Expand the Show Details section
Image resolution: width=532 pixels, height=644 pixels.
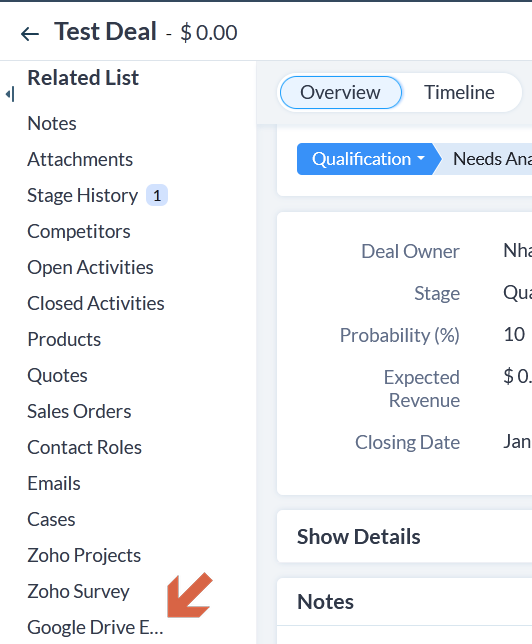359,536
